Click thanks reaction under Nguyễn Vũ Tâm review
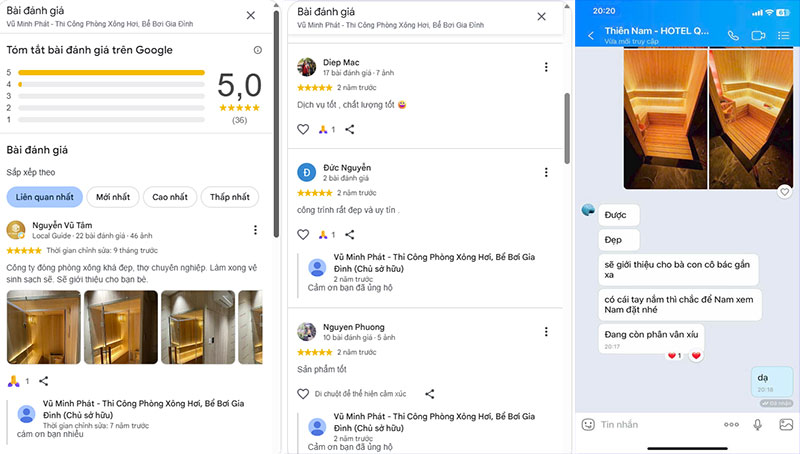Viewport: 800px width, 454px height. 14,381
